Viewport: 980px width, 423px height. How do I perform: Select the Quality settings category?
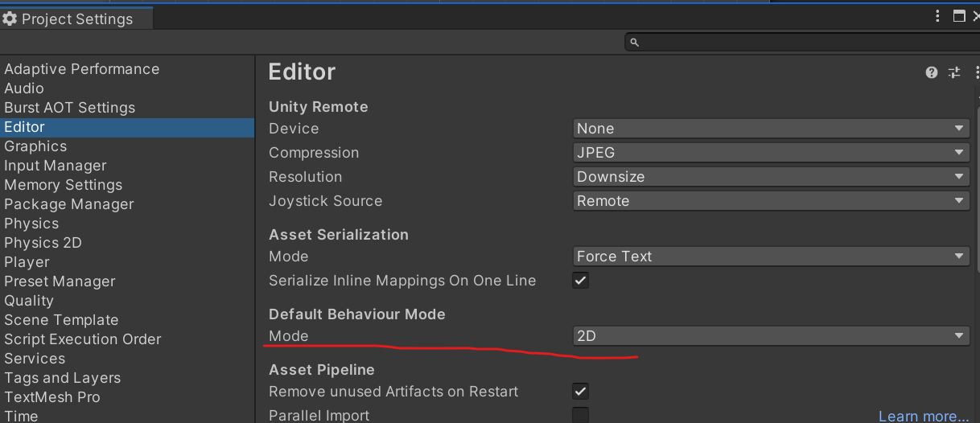coord(127,301)
